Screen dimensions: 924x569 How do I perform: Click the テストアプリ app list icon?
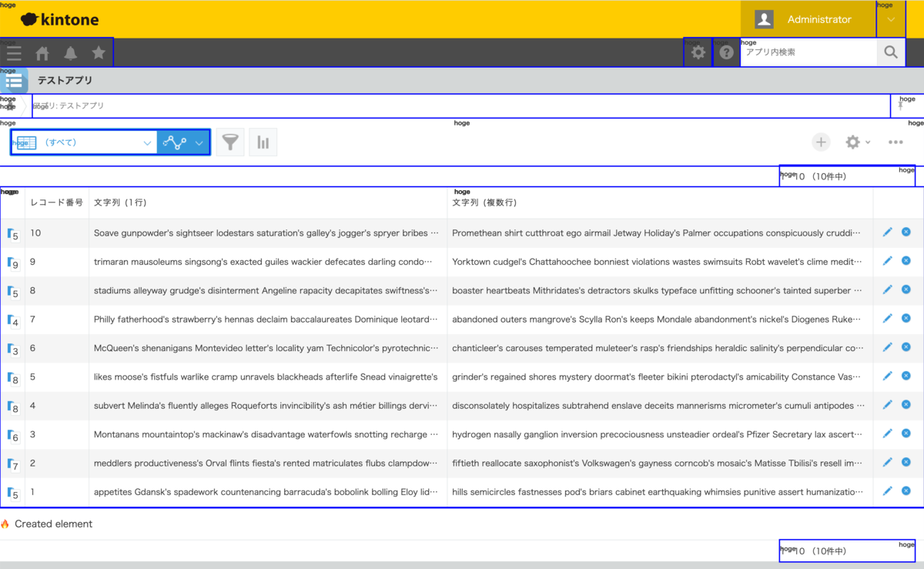[14, 81]
